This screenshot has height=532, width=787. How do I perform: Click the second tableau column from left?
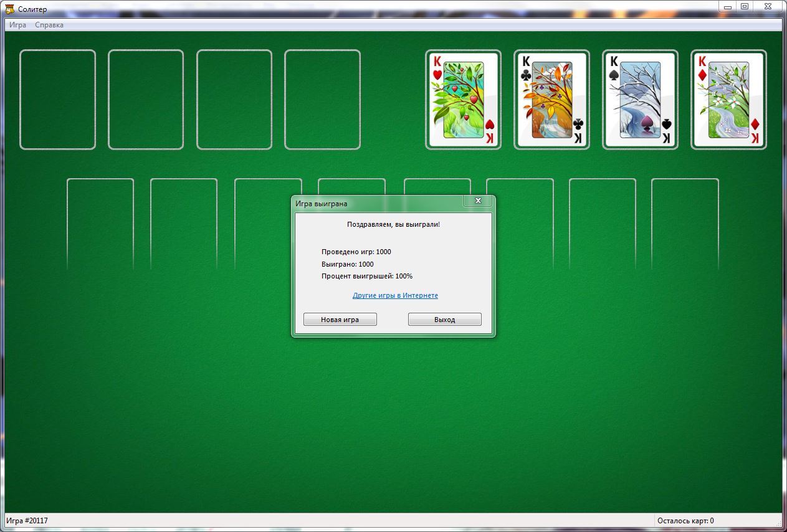[x=184, y=223]
